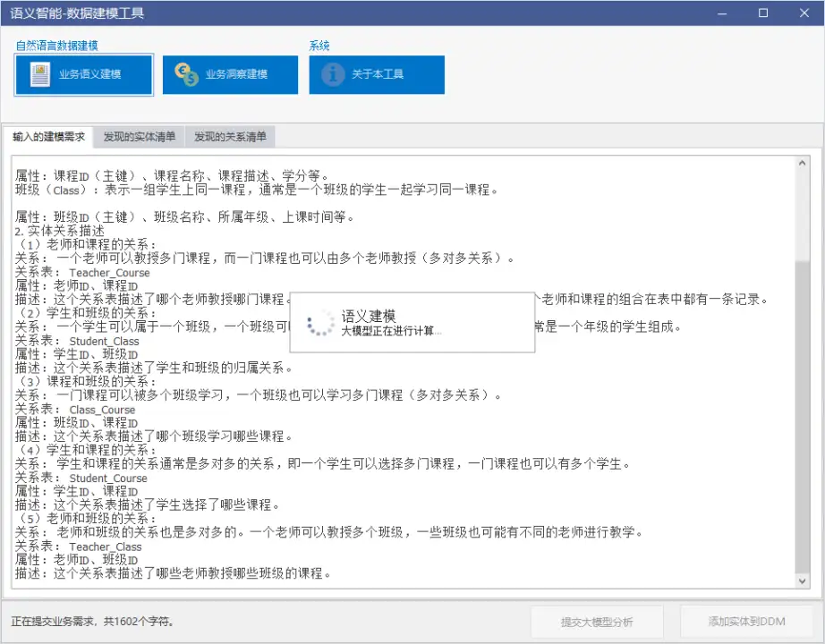This screenshot has height=644, width=825.
Task: Click 大模型正在进行计算 progress message
Action: (x=391, y=331)
